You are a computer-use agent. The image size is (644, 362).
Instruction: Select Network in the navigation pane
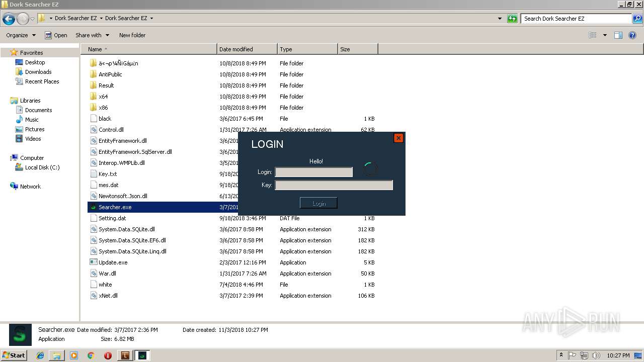click(x=30, y=187)
